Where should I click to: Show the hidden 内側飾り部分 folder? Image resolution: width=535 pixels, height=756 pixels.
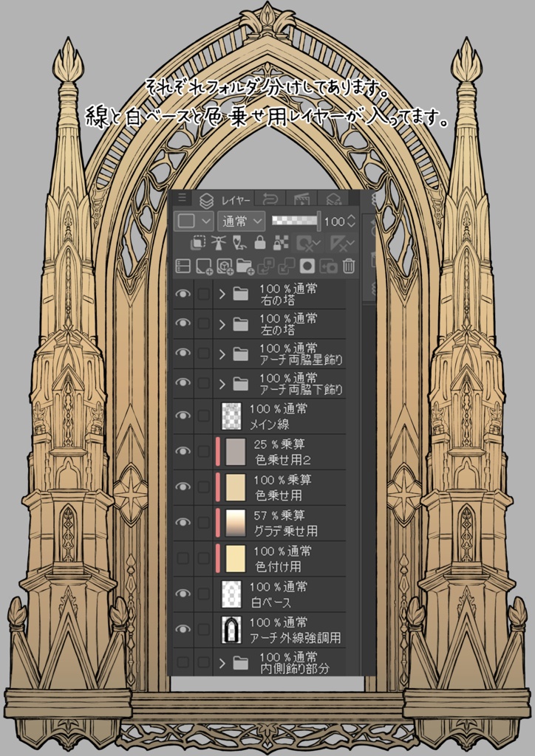click(x=183, y=662)
